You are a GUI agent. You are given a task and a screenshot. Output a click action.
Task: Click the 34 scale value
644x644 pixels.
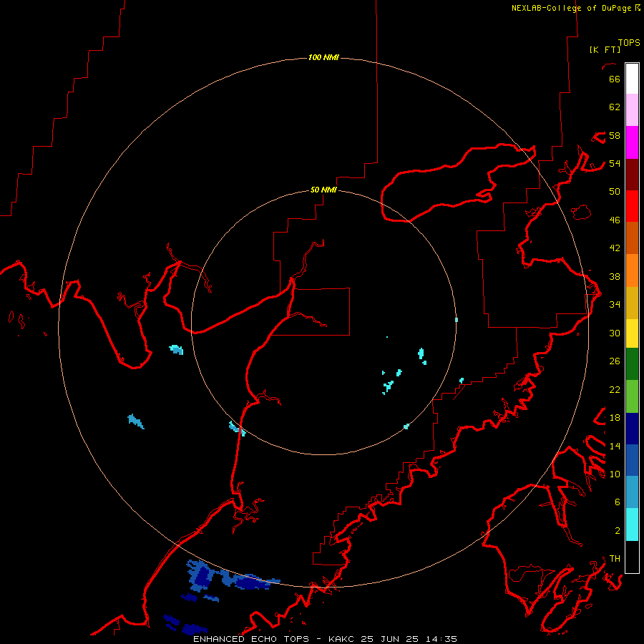tap(615, 305)
